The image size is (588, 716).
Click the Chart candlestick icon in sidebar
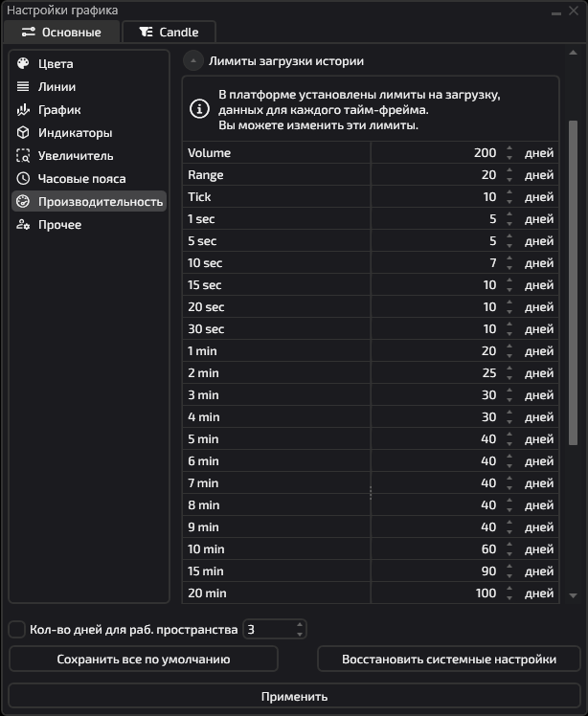[23, 110]
